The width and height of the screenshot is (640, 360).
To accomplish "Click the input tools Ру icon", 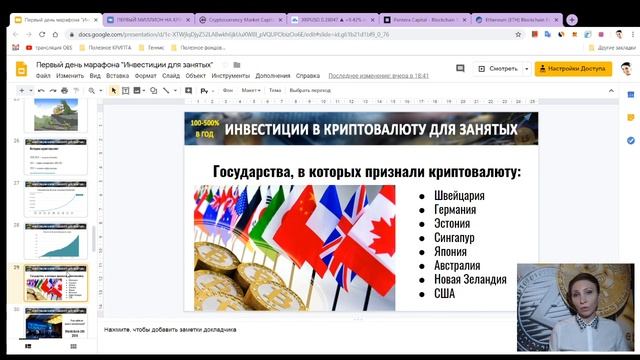I will click(204, 91).
